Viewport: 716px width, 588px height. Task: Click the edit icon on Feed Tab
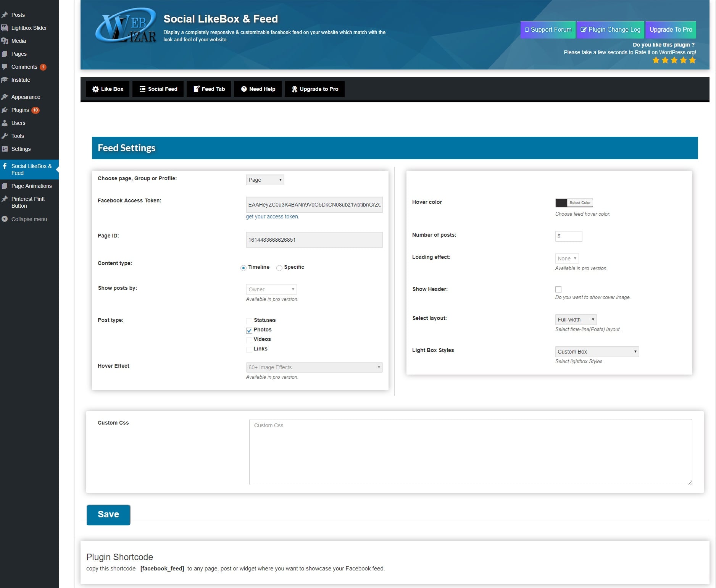coord(197,89)
